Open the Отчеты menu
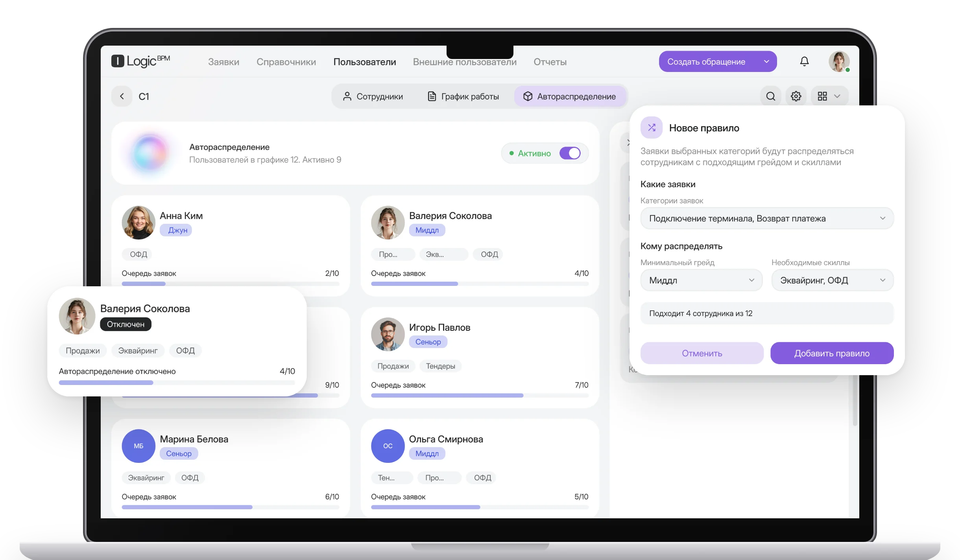 (550, 62)
